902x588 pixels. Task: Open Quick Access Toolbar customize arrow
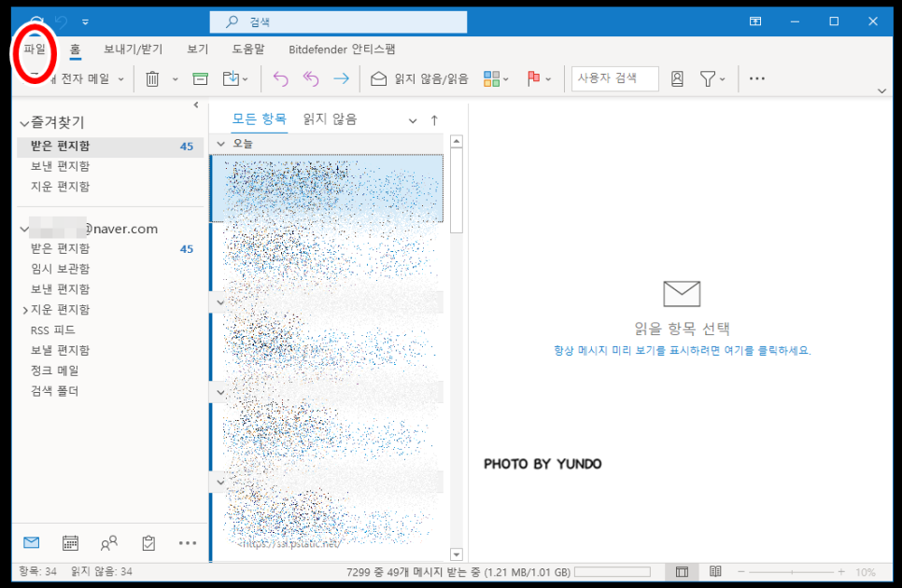85,22
